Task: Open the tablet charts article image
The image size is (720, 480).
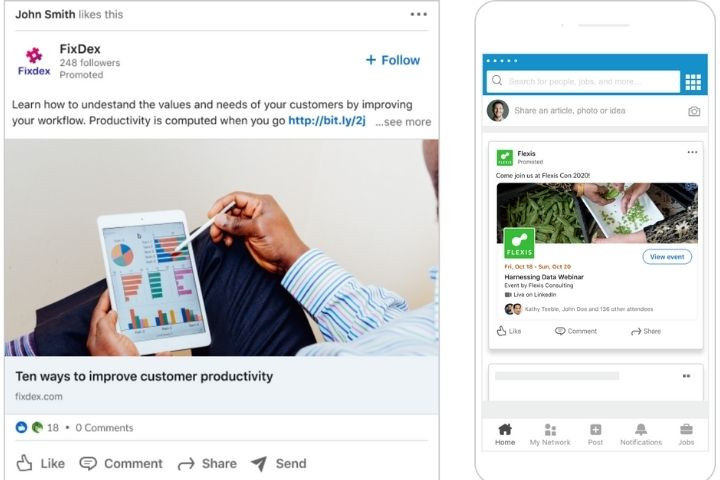Action: point(221,247)
